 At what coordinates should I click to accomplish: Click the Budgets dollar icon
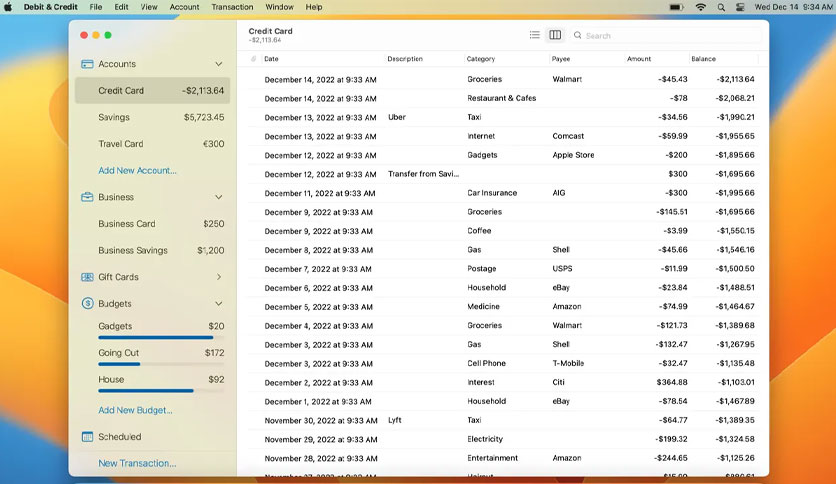(x=87, y=303)
